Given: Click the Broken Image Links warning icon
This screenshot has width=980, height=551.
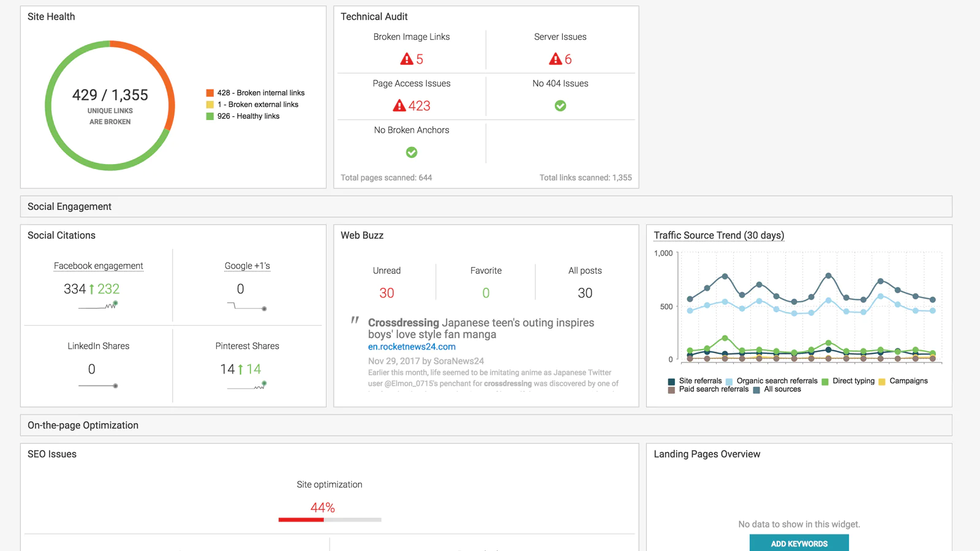Looking at the screenshot, I should tap(406, 59).
